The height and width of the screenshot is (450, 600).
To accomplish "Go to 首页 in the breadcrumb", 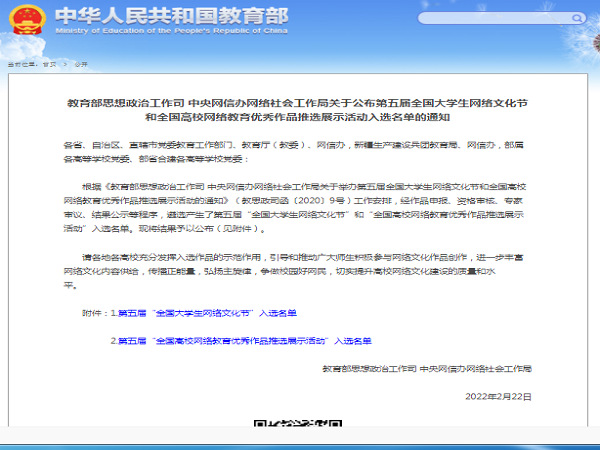I will point(47,62).
